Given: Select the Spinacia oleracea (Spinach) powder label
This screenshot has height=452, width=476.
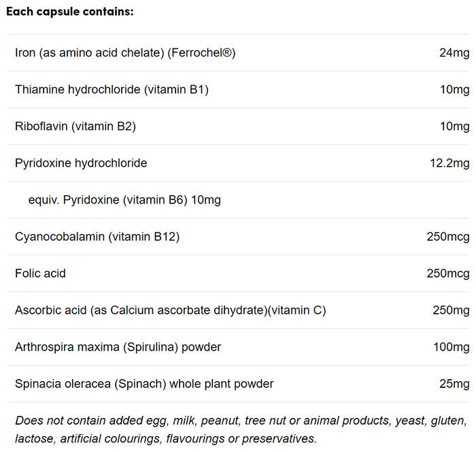Looking at the screenshot, I should 144,384.
